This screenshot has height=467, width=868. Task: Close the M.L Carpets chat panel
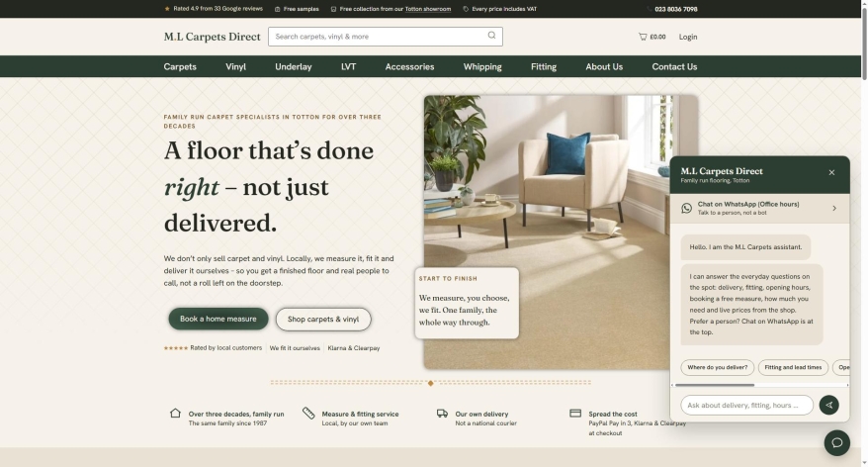click(x=831, y=172)
